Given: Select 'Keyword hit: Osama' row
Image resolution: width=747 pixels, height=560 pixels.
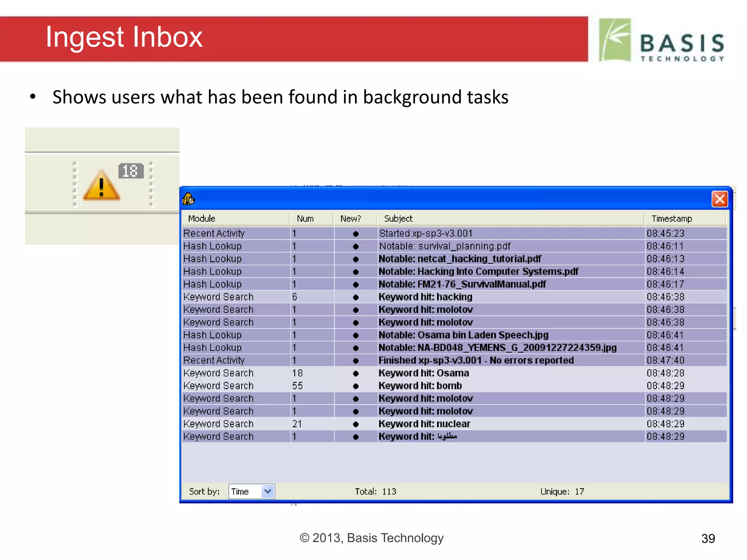Looking at the screenshot, I should click(454, 373).
